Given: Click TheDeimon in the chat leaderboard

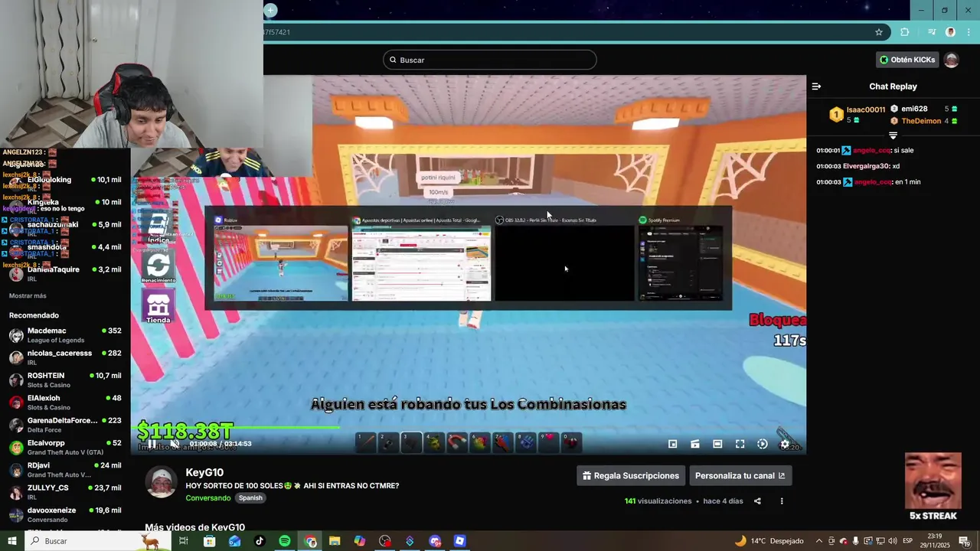Looking at the screenshot, I should pos(920,121).
